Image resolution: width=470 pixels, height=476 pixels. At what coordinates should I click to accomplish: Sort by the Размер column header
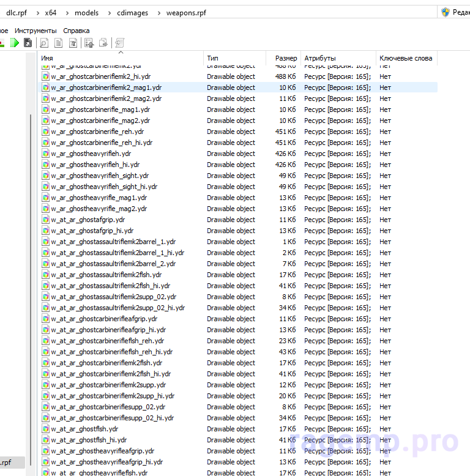(283, 58)
